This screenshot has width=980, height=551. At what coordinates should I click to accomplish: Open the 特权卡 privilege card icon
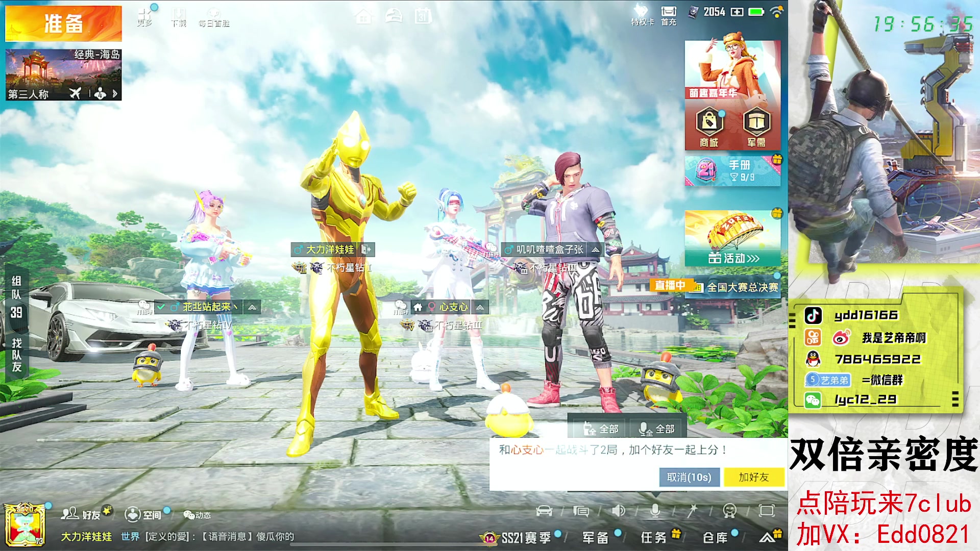click(642, 15)
